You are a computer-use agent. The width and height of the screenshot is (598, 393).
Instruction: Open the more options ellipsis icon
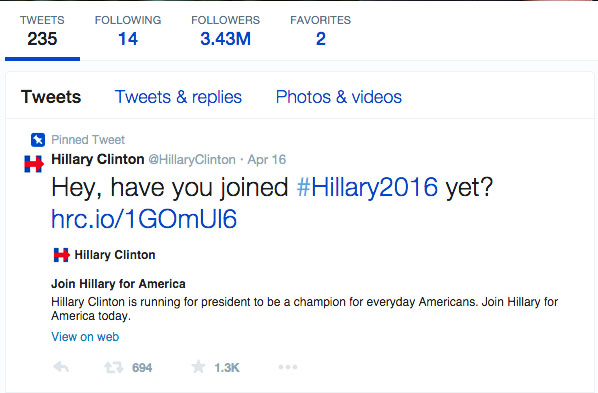tap(288, 367)
